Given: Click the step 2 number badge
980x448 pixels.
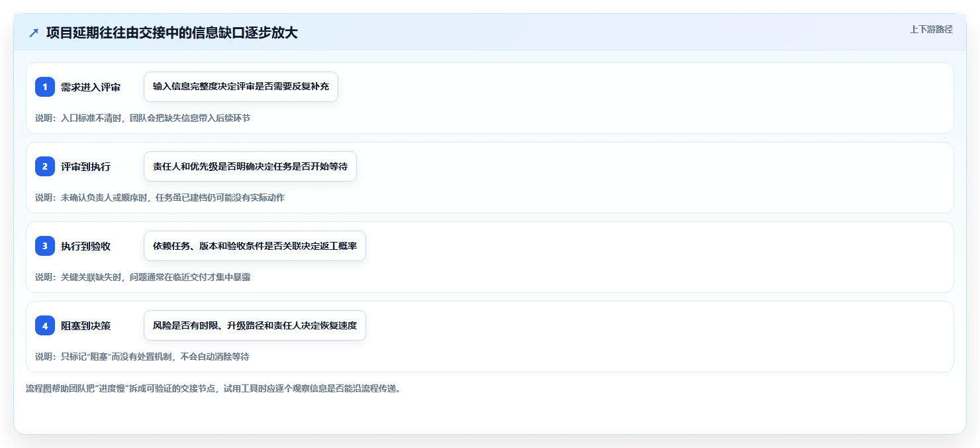Looking at the screenshot, I should [x=45, y=166].
